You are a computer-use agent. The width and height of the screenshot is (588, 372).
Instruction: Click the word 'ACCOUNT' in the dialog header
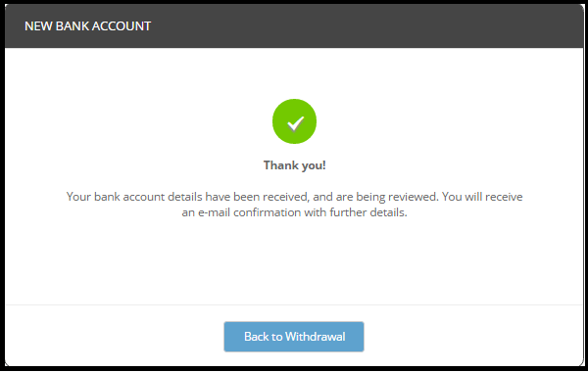click(122, 26)
